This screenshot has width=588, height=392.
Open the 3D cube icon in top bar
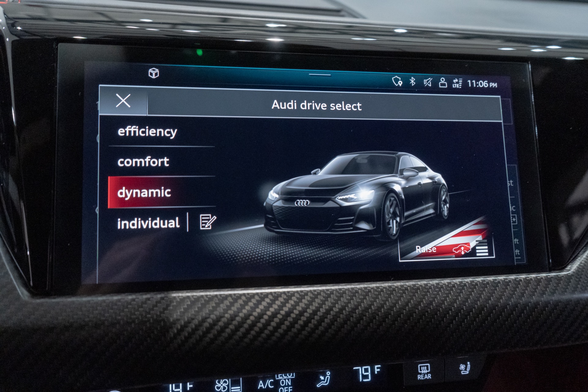click(x=153, y=73)
